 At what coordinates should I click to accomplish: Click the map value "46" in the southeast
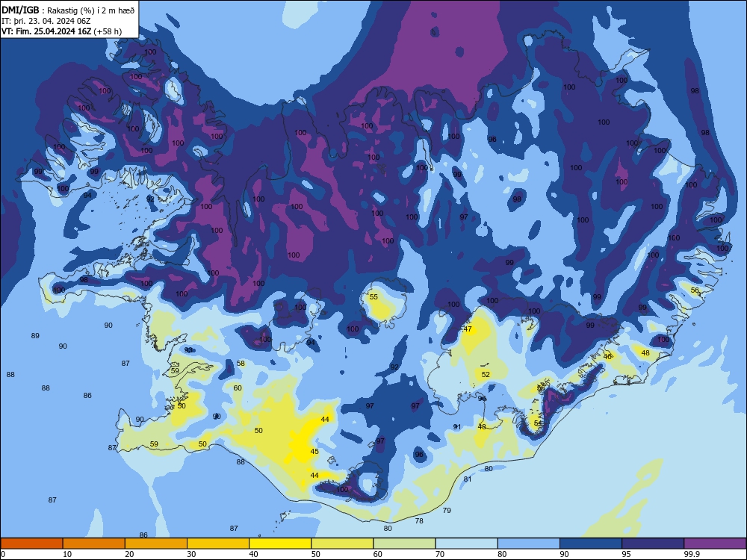click(x=607, y=357)
